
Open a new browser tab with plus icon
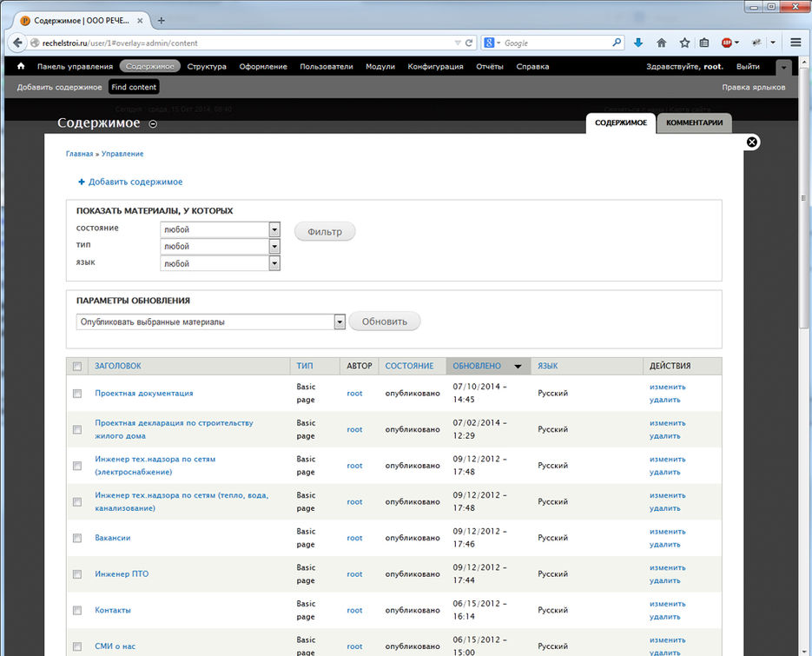161,21
